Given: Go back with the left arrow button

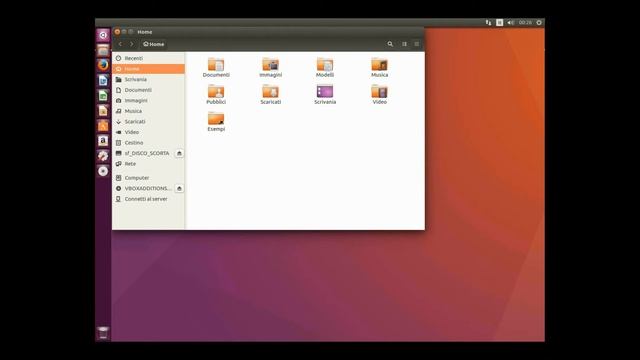Looking at the screenshot, I should [x=120, y=44].
